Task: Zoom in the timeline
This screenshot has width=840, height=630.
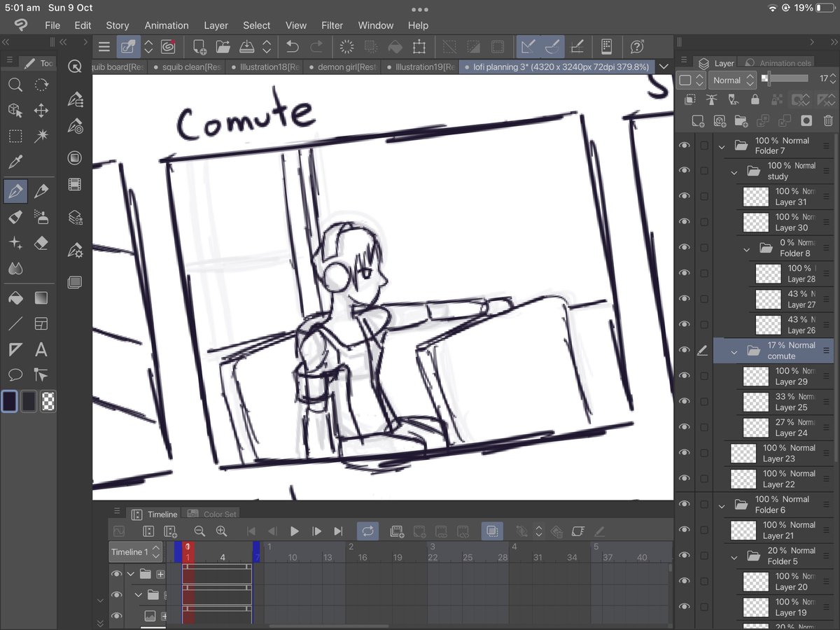Action: [221, 531]
